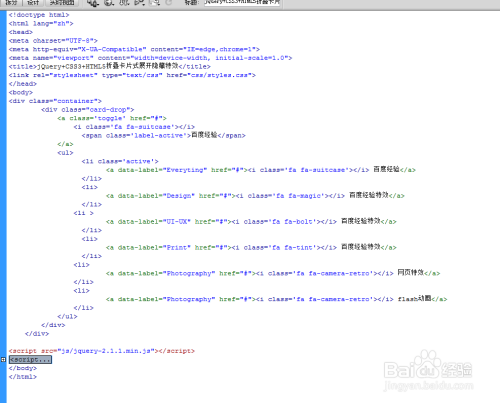This screenshot has height=403, width=500.
Task: Click the meta charset="UTF-8" line
Action: coord(53,41)
